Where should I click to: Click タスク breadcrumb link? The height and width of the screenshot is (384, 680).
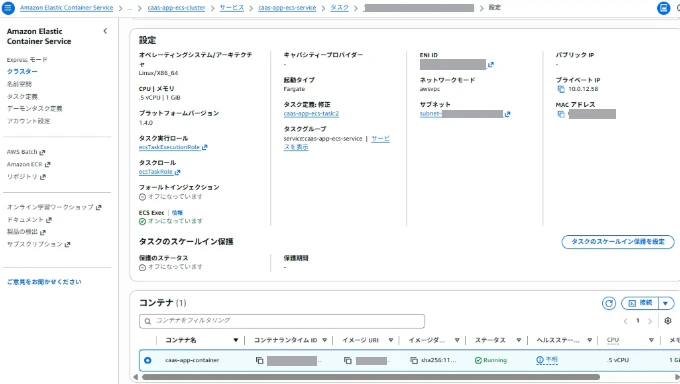click(339, 8)
